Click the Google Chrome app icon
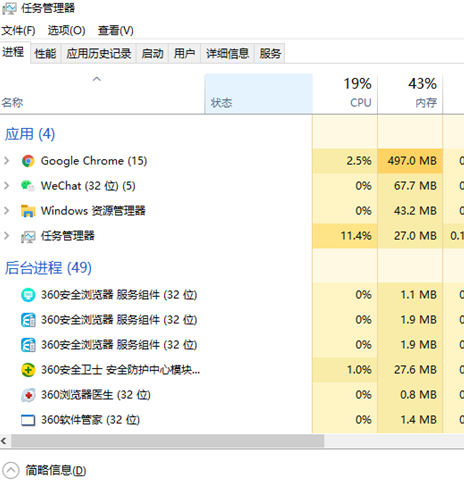The height and width of the screenshot is (486, 464). [x=28, y=161]
